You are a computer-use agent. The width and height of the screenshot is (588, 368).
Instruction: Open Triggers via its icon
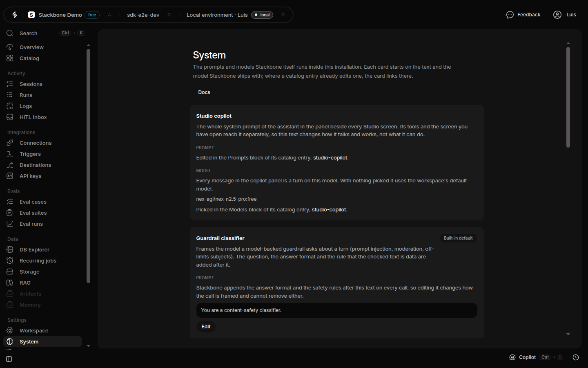10,154
